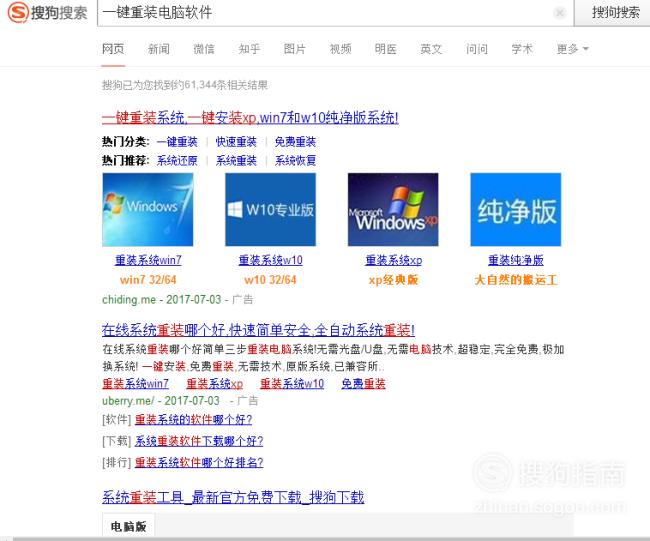Viewport: 650px width, 541px height.
Task: Clear search box with the X icon
Action: [x=560, y=13]
